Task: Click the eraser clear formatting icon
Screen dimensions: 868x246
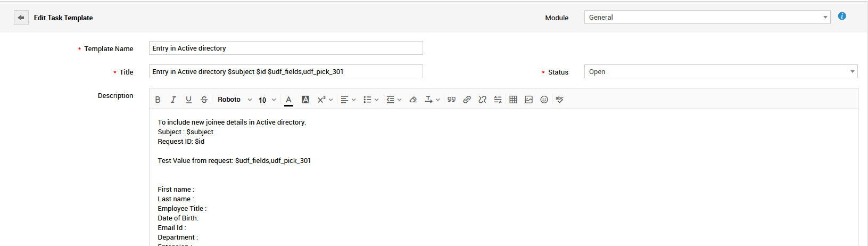Action: pos(413,100)
